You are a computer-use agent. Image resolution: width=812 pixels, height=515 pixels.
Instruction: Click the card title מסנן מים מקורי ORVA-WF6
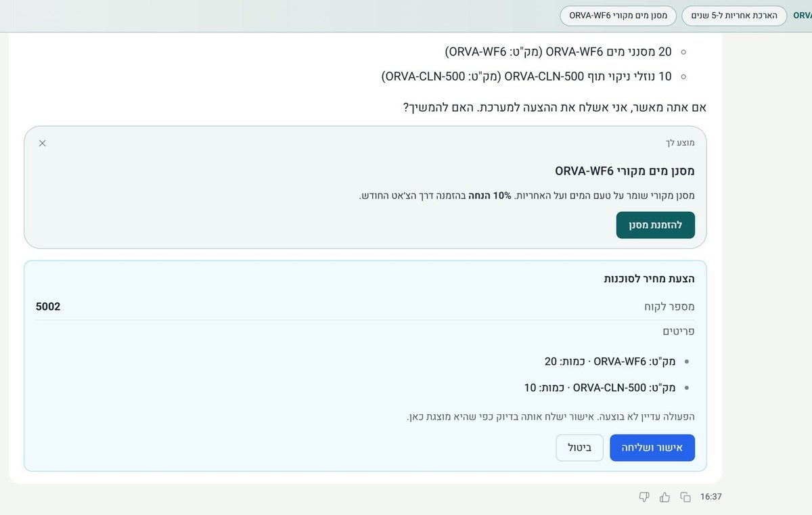[x=625, y=171]
